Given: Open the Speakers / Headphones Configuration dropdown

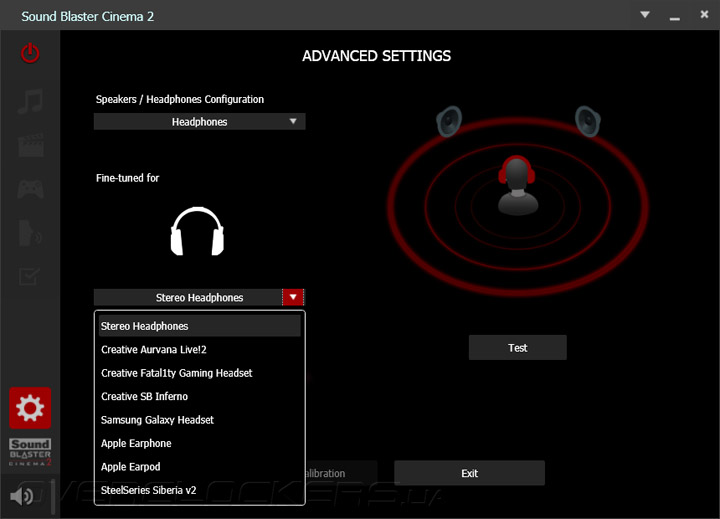Looking at the screenshot, I should point(199,122).
